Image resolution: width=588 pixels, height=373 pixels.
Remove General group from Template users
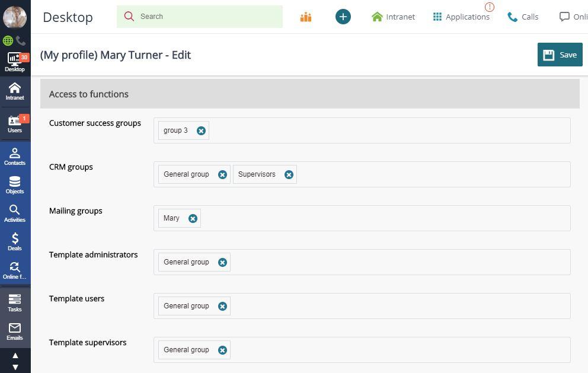[x=222, y=306]
